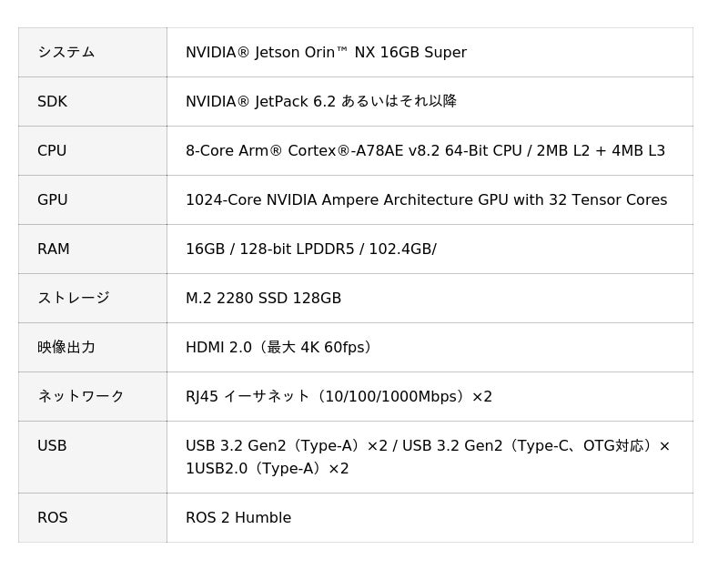Click the システム label cell
Screen dimensions: 728x570
click(x=66, y=52)
